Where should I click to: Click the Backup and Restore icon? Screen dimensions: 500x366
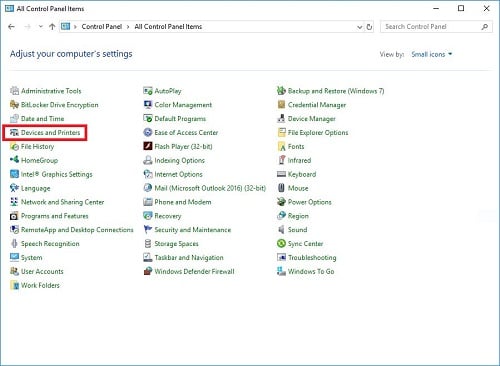pos(281,91)
